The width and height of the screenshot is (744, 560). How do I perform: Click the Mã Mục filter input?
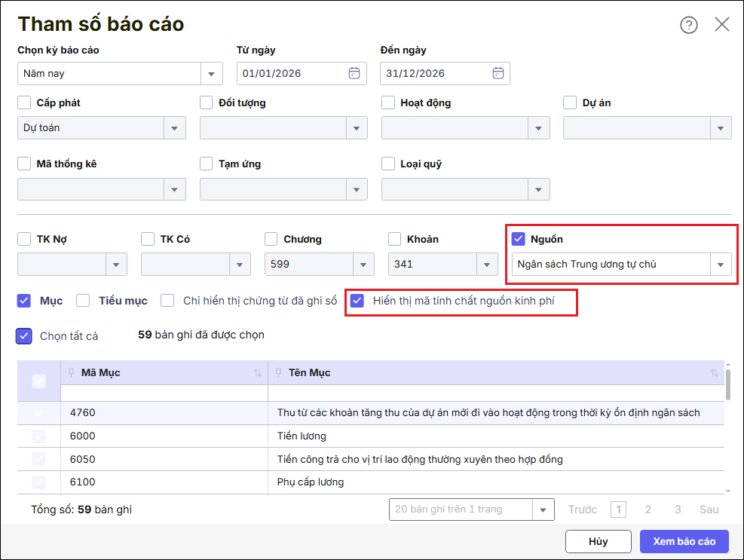coord(164,393)
